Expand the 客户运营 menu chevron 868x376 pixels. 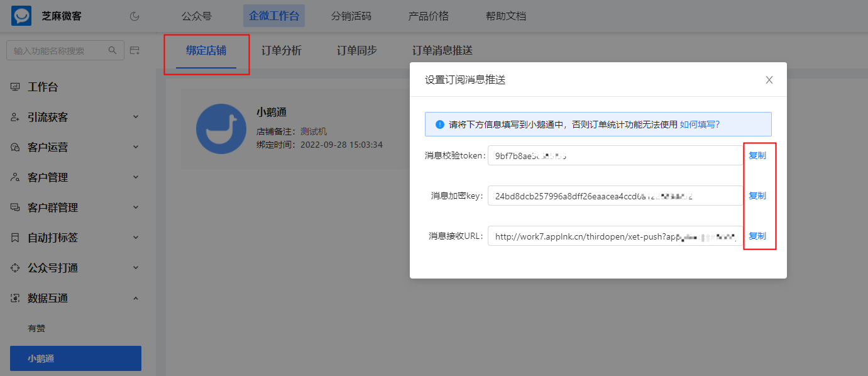pyautogui.click(x=136, y=147)
